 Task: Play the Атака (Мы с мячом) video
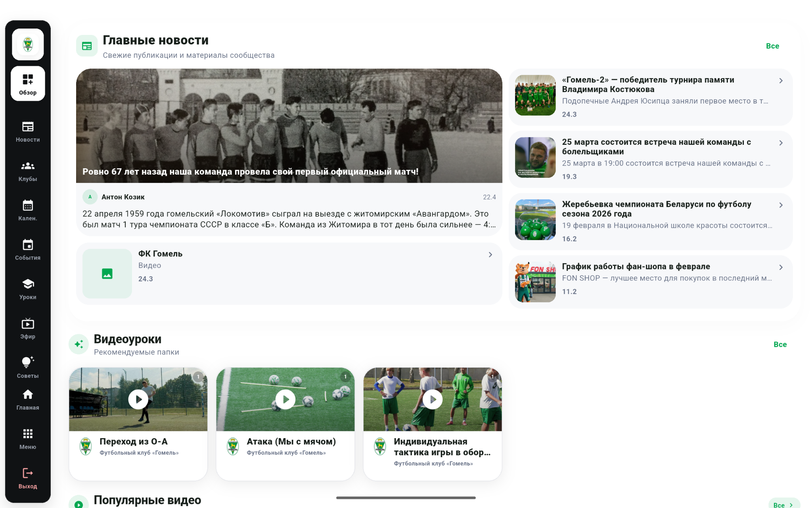coord(285,399)
